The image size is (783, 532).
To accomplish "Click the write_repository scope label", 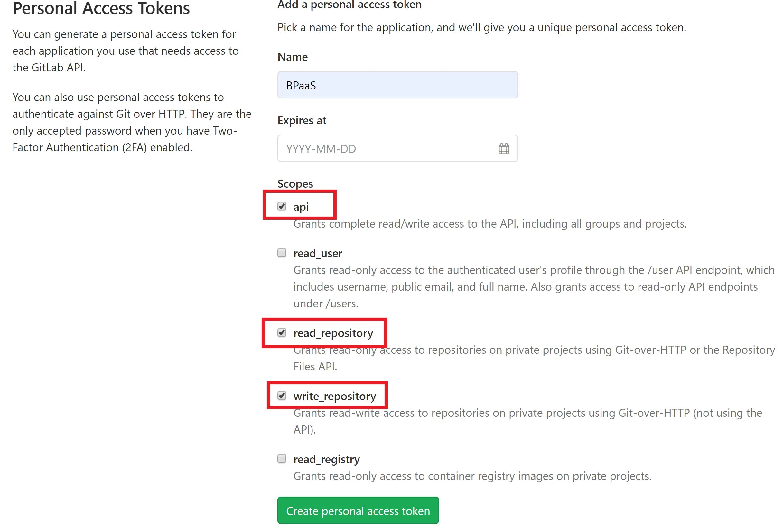I will click(x=334, y=396).
